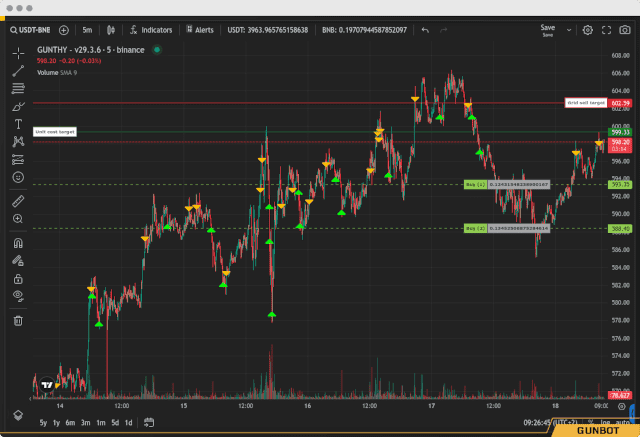640x437 pixels.
Task: Switch to the 5y time range
Action: [43, 423]
